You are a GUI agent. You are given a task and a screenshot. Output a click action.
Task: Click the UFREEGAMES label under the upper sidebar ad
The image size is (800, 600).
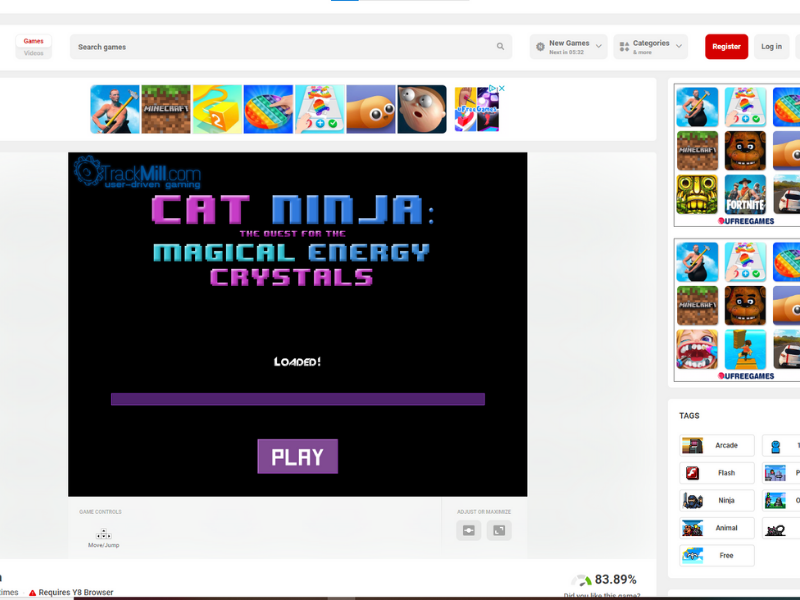(746, 221)
